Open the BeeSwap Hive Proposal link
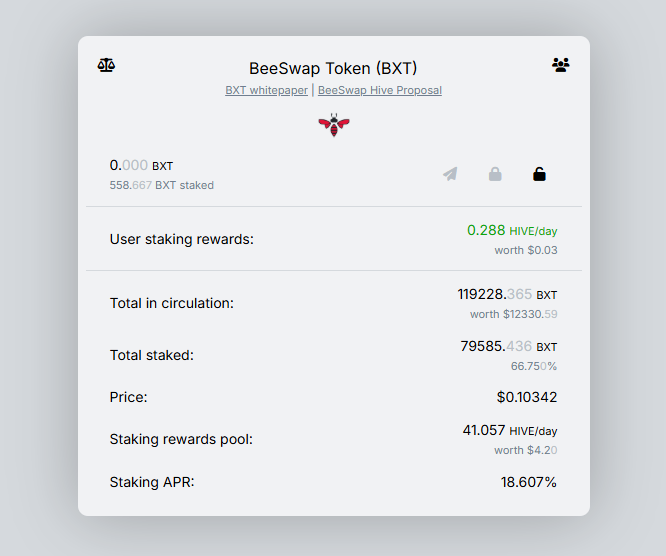The width and height of the screenshot is (666, 556). click(x=380, y=90)
